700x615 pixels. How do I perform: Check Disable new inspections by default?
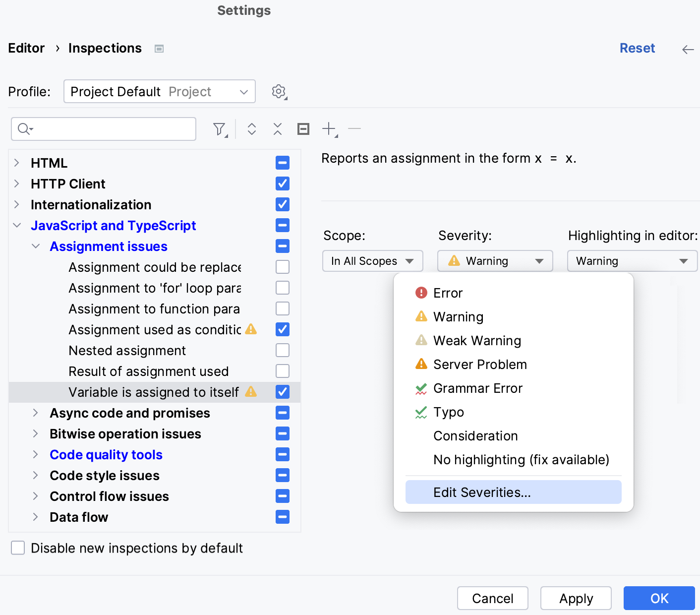coord(18,548)
